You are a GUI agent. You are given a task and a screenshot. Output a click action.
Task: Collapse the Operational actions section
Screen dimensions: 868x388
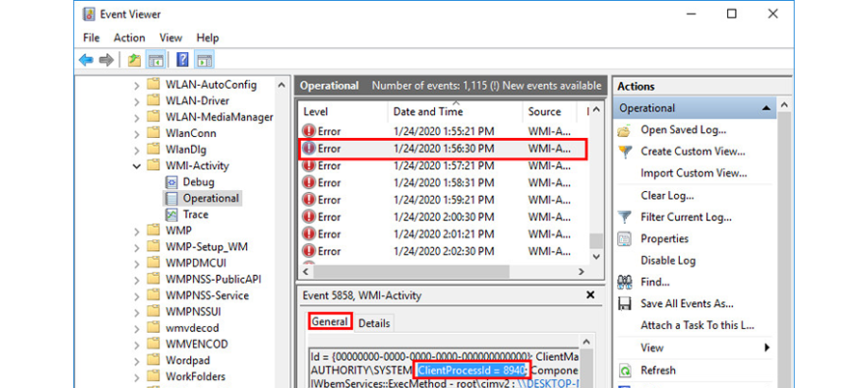click(x=766, y=109)
